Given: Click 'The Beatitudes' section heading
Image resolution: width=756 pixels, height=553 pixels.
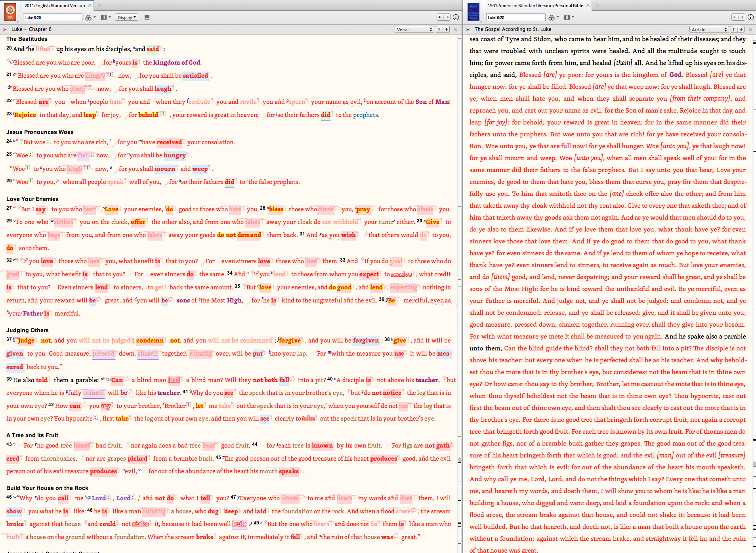Looking at the screenshot, I should (27, 39).
